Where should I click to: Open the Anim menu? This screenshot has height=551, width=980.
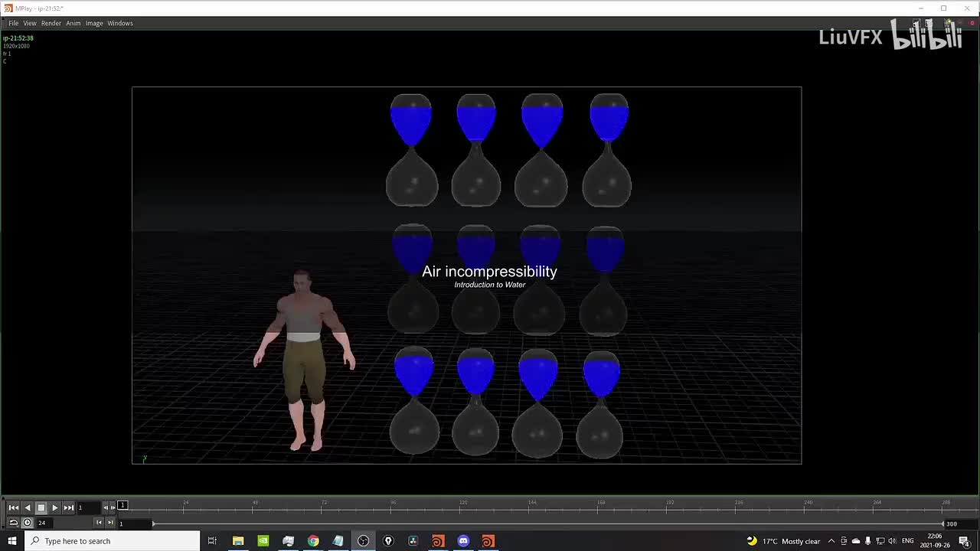(x=73, y=23)
